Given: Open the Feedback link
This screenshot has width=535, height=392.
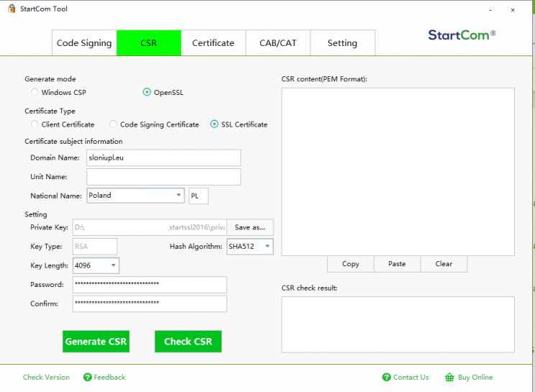Looking at the screenshot, I should click(x=109, y=377).
